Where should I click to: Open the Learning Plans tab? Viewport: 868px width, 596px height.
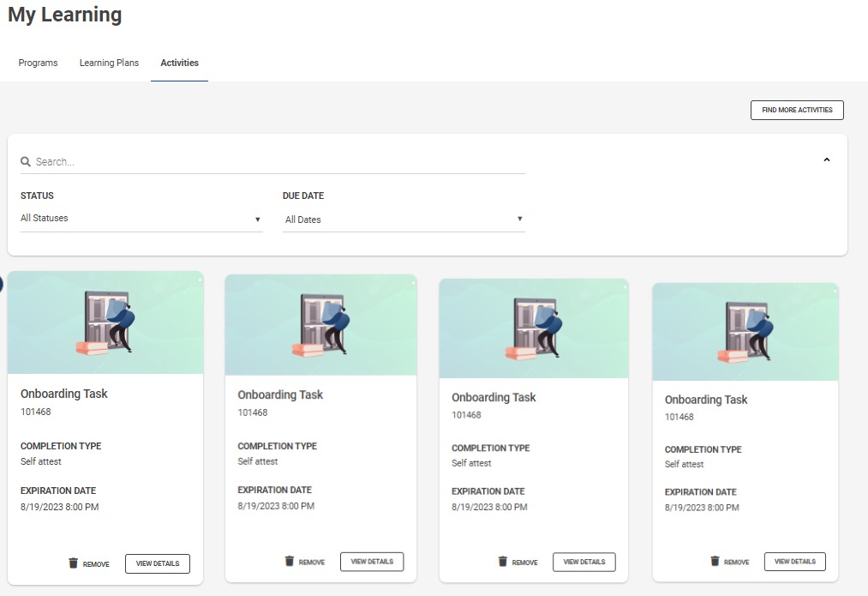109,63
